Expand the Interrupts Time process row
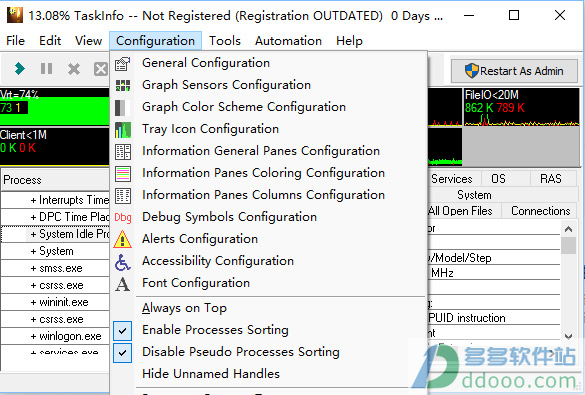Viewport: 585px width, 395px height. 33,200
